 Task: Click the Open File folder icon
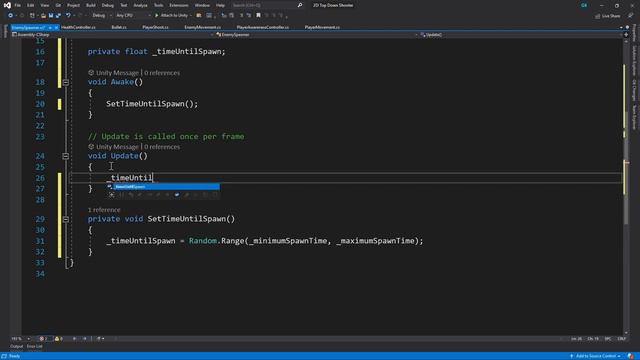[x=43, y=16]
